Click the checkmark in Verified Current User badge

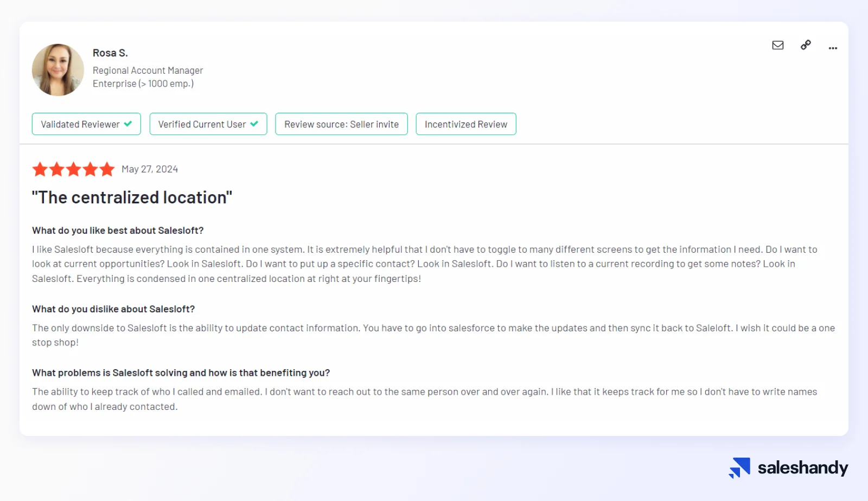click(254, 124)
